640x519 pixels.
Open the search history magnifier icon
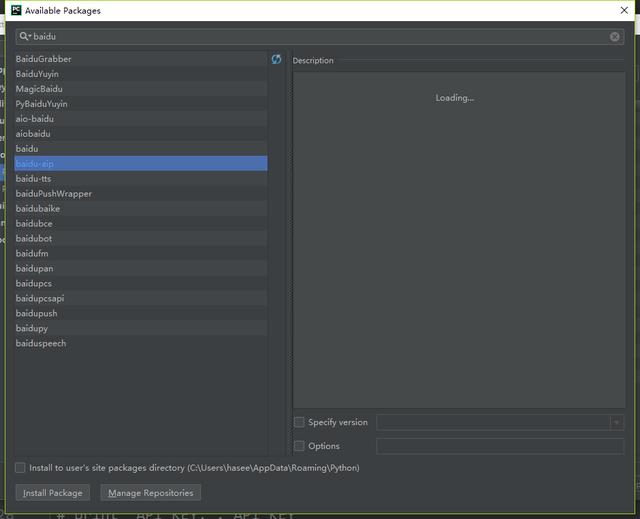(25, 36)
